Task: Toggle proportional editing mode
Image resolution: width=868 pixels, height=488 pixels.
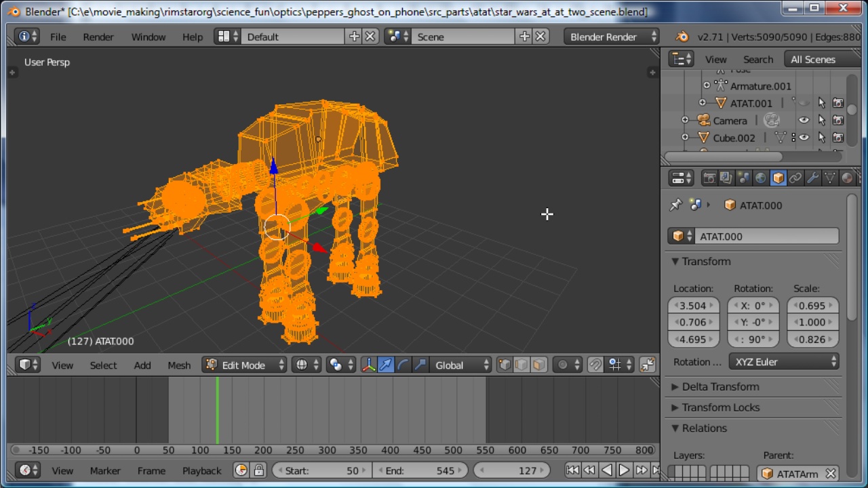Action: (567, 365)
